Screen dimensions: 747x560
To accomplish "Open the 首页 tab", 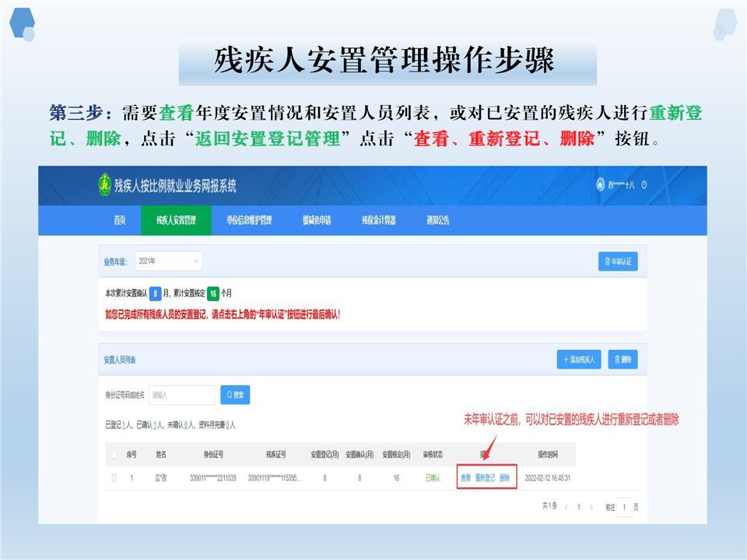I will [x=119, y=220].
